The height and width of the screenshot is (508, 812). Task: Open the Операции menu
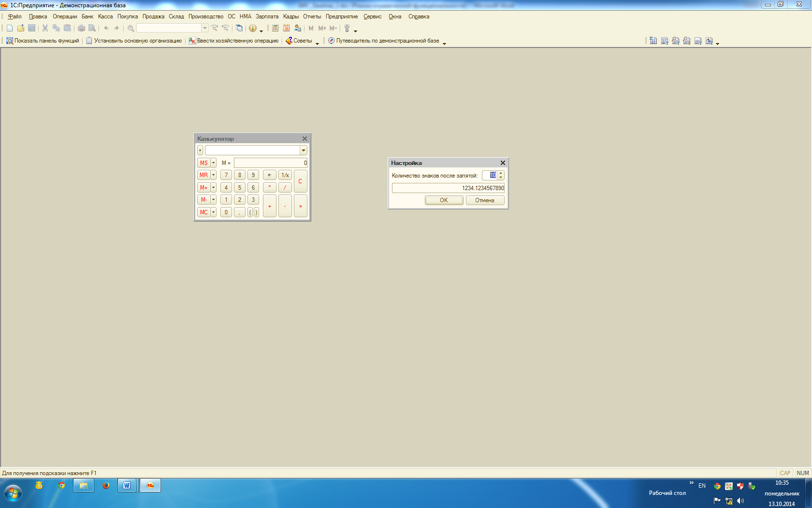[65, 16]
